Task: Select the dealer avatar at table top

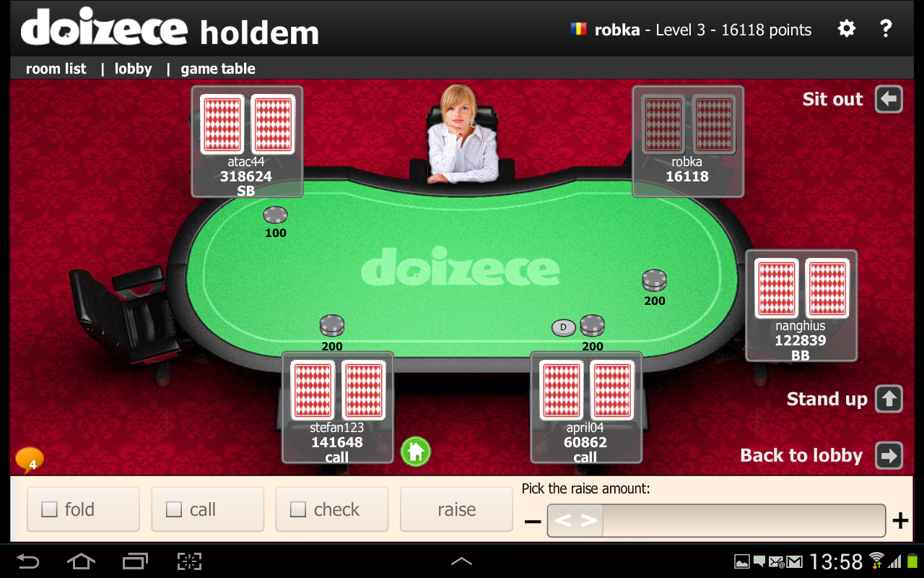Action: 463,134
